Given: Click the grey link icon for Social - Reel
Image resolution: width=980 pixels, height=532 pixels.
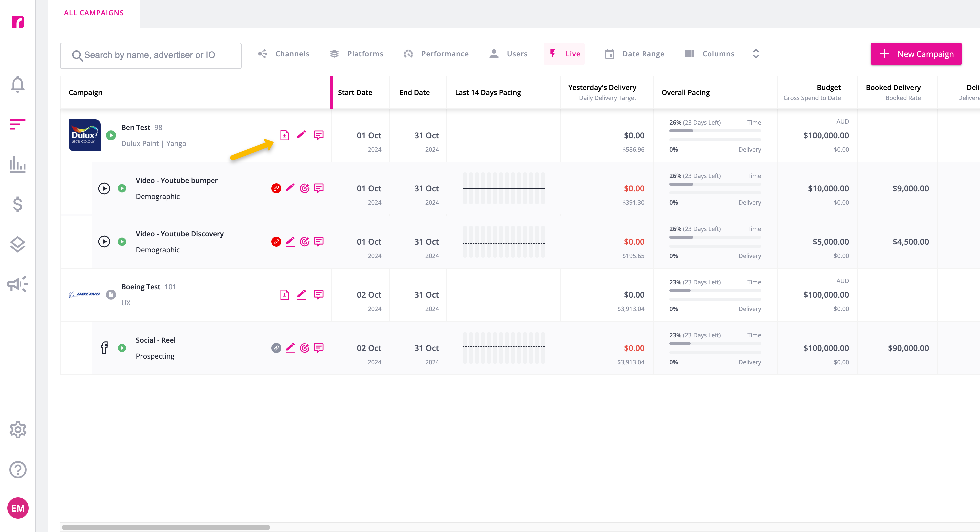Looking at the screenshot, I should [x=276, y=348].
